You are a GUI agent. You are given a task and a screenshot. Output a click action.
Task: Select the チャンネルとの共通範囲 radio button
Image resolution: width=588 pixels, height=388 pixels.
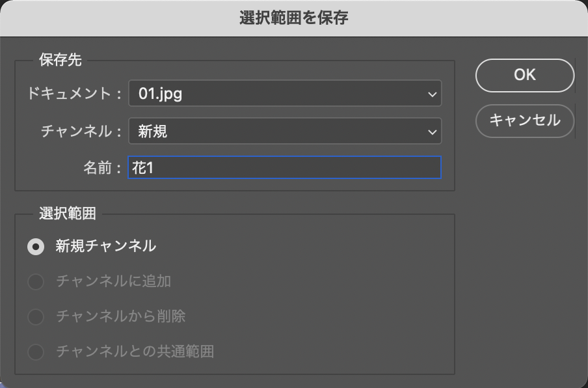click(x=36, y=352)
